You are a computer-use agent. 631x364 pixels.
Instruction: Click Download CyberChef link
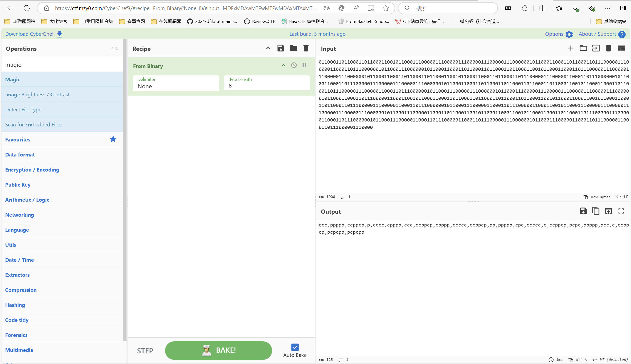(34, 34)
